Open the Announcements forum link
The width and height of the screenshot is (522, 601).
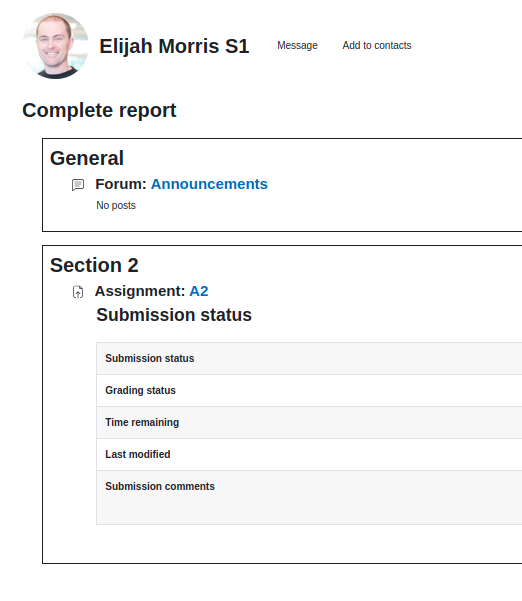tap(209, 184)
